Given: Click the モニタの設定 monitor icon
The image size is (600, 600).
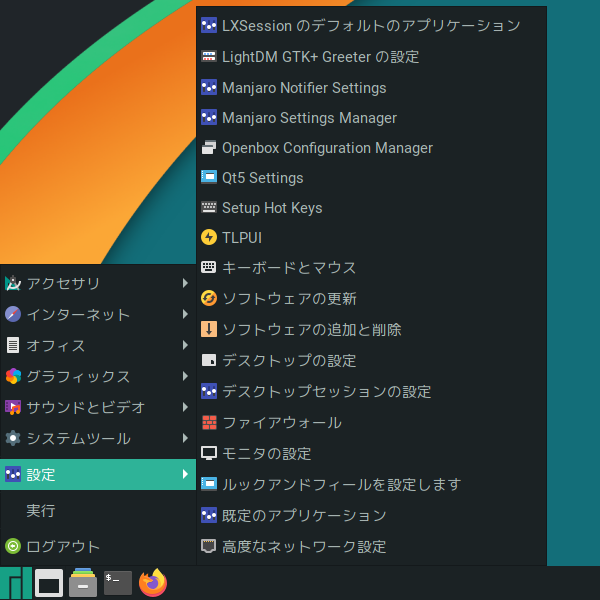Looking at the screenshot, I should [x=209, y=453].
